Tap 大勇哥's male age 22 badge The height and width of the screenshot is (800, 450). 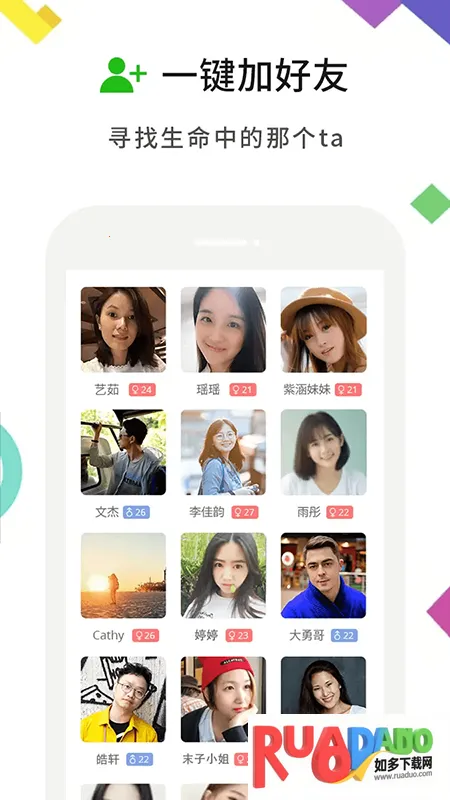(344, 635)
